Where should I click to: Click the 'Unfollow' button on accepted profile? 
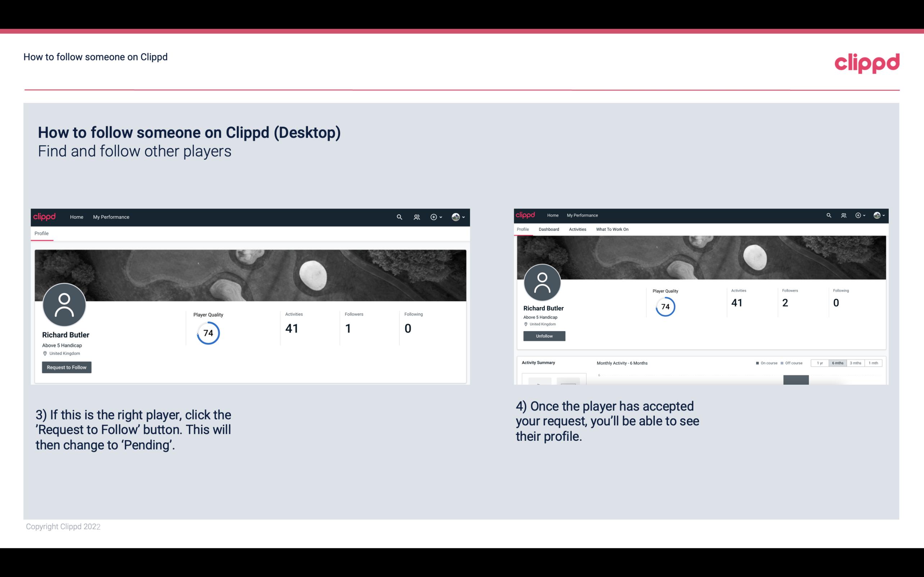tap(544, 336)
